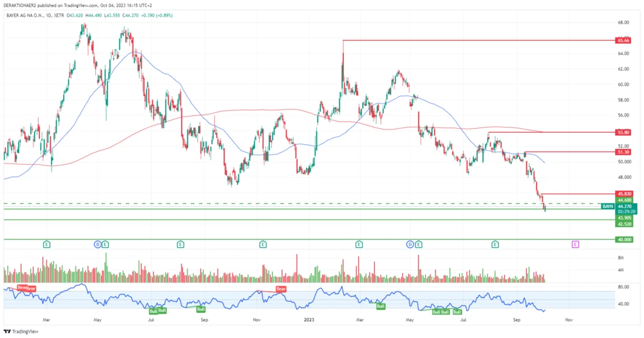Click the DERAKTIONAER2 author name
The image size is (644, 338).
pyautogui.click(x=23, y=3)
